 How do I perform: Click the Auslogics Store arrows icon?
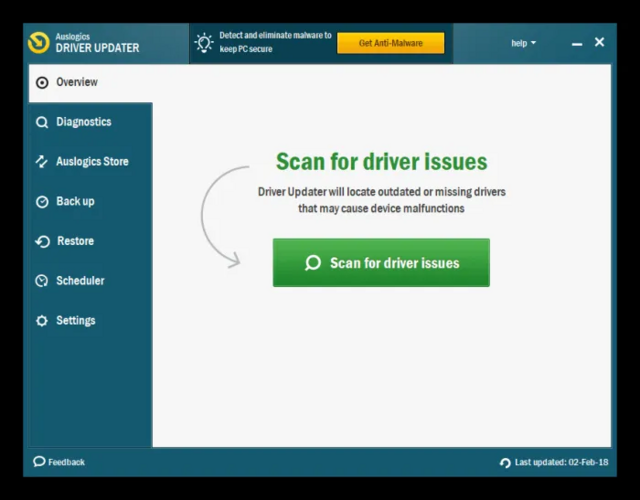(x=42, y=162)
